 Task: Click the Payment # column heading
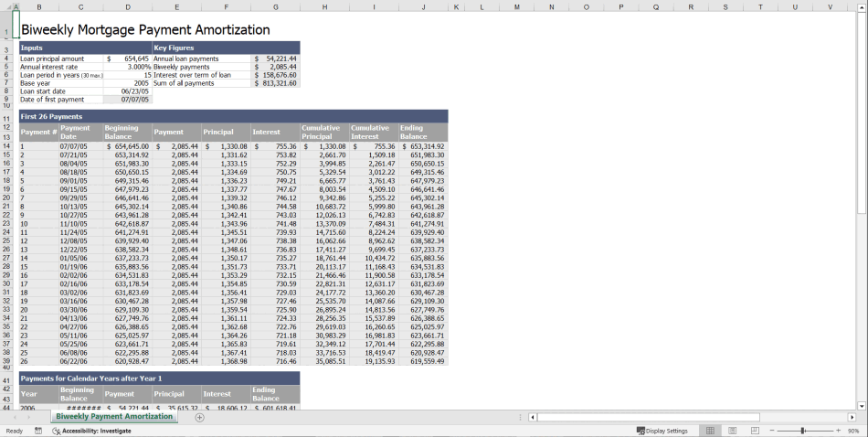coord(38,132)
